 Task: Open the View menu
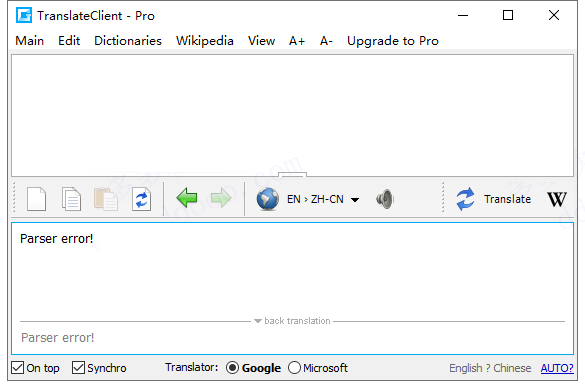click(262, 41)
